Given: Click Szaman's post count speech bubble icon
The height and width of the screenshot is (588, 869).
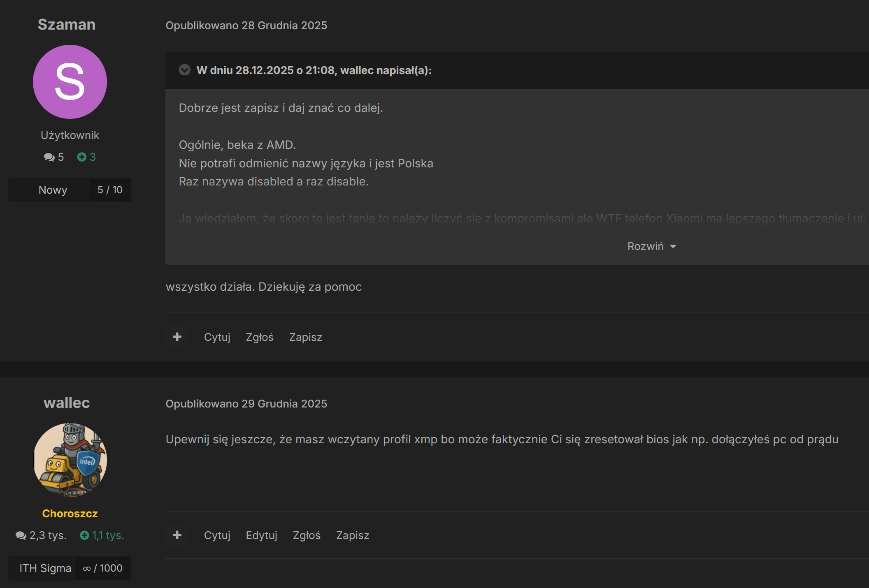Looking at the screenshot, I should 49,157.
